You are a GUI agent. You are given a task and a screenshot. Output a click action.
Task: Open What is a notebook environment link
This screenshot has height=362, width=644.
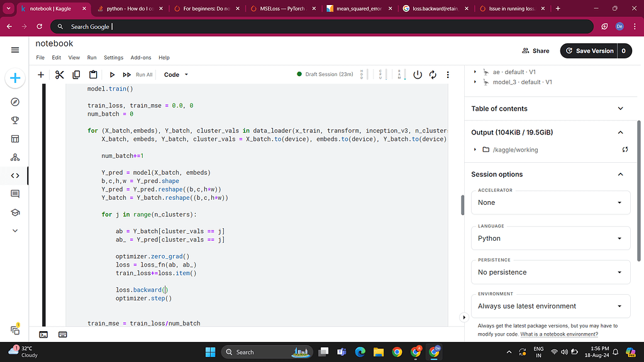point(559,334)
